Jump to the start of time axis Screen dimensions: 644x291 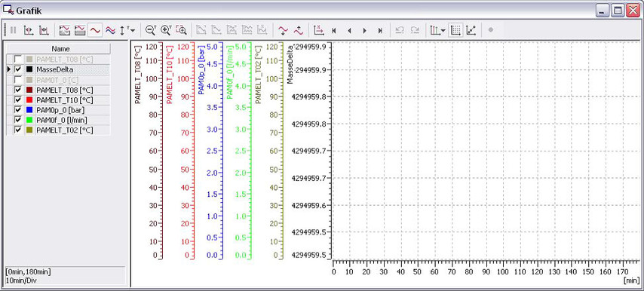click(334, 30)
